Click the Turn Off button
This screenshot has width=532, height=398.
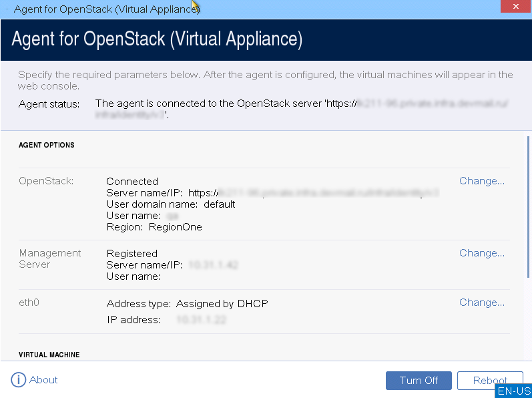click(419, 381)
